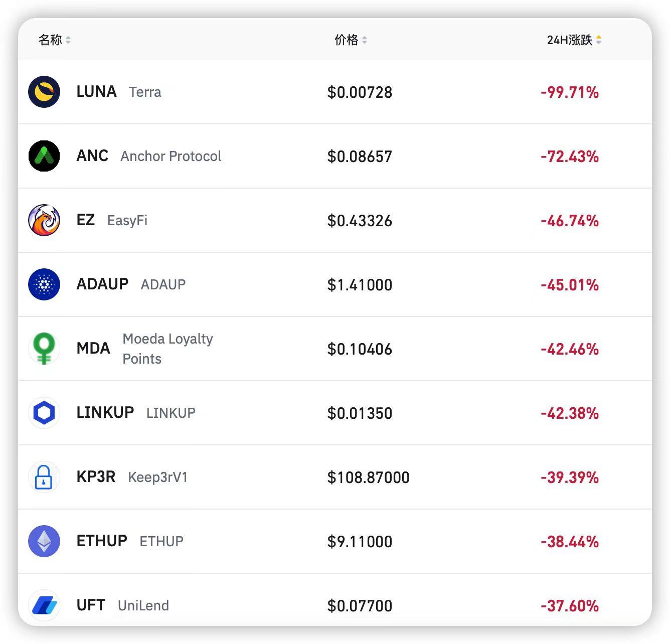The width and height of the screenshot is (670, 644).
Task: Open the KP3R padlock icon
Action: pyautogui.click(x=44, y=477)
